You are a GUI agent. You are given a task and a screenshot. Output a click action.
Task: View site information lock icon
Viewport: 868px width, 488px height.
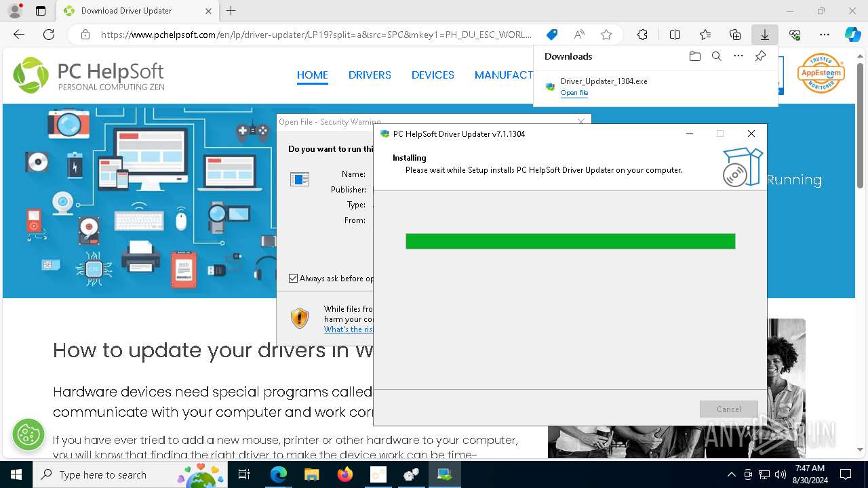click(85, 35)
